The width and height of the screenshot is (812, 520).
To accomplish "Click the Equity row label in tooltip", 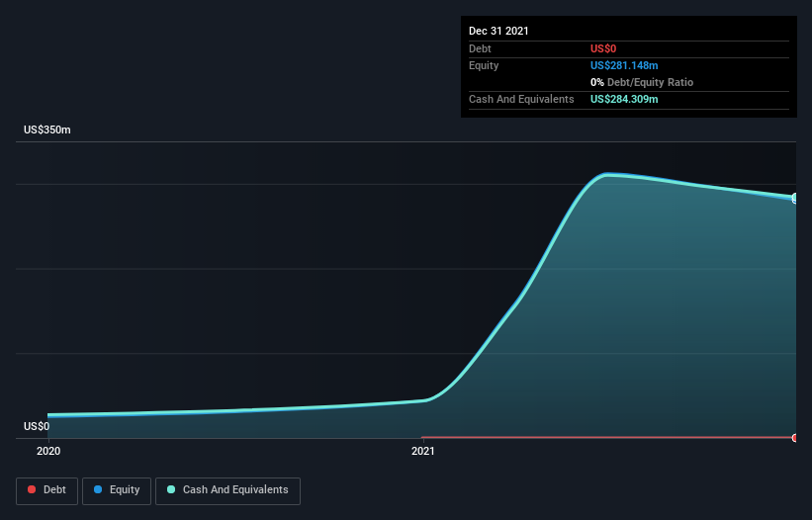I will (484, 65).
